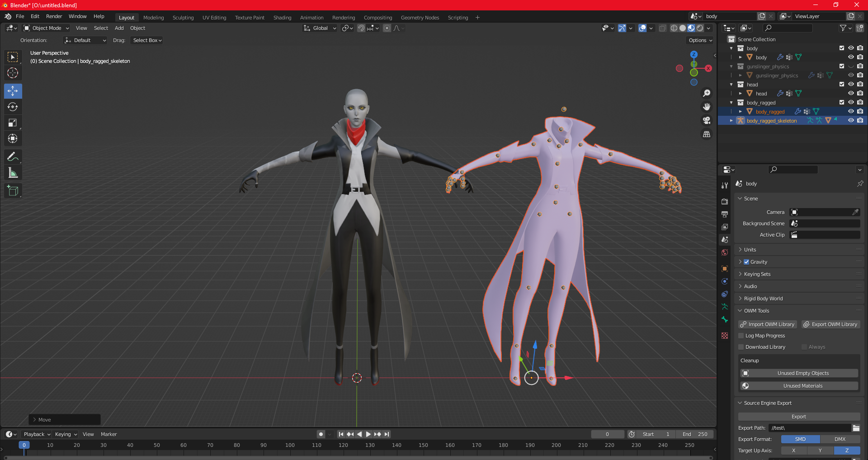Image resolution: width=868 pixels, height=460 pixels.
Task: Open the viewport Add menu
Action: (x=119, y=28)
